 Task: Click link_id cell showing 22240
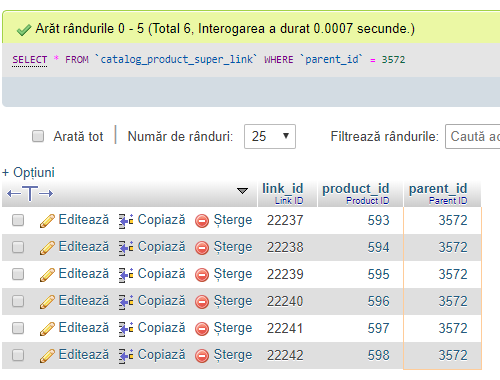(x=285, y=301)
